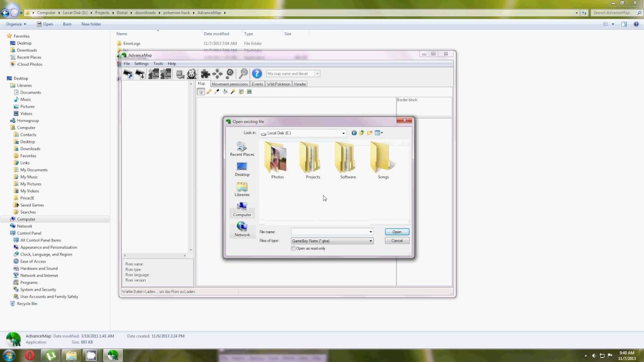Select Network in the dialog places sidebar
The image size is (644, 362).
click(x=242, y=229)
